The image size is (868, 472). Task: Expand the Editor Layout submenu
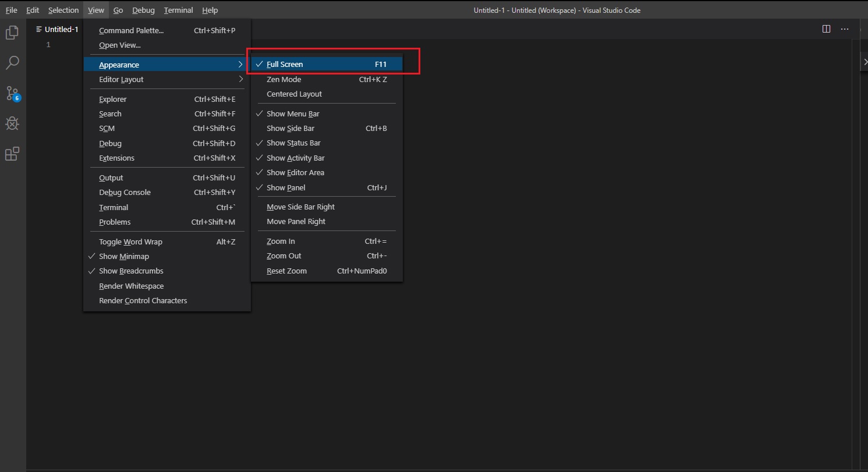pos(167,80)
